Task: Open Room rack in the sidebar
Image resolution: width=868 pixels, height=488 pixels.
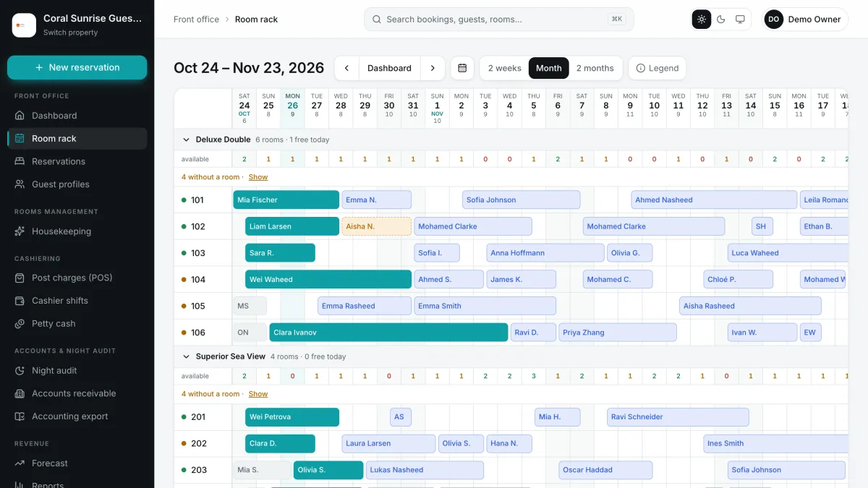Action: point(77,138)
